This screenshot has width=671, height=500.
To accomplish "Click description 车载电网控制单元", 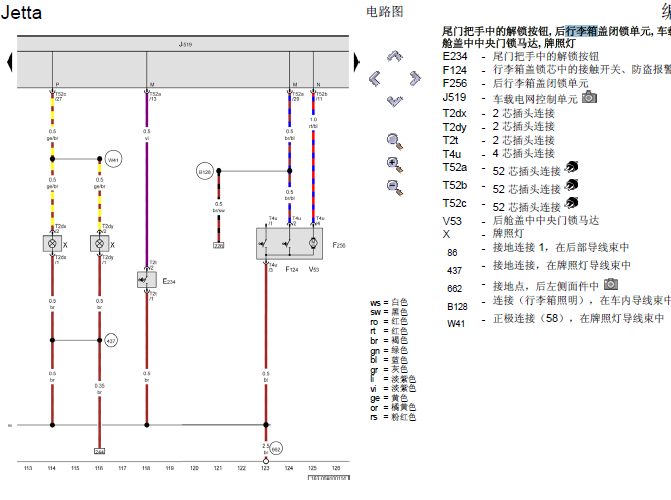I will pyautogui.click(x=535, y=99).
